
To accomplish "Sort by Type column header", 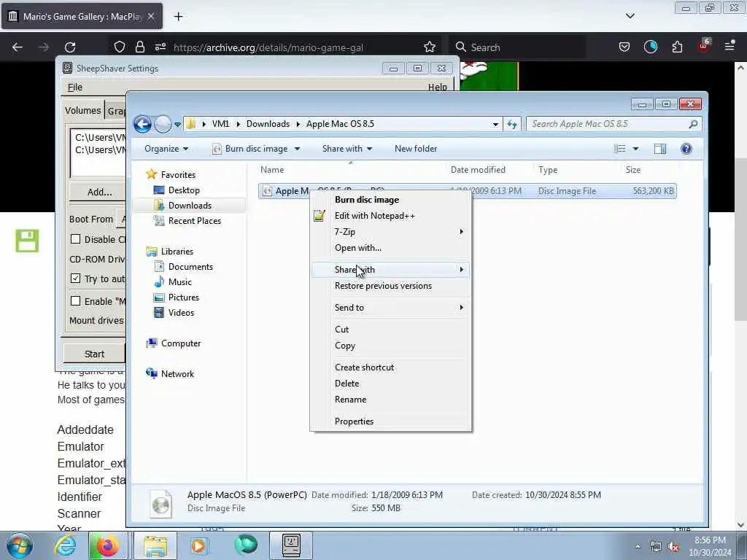I will pos(548,170).
